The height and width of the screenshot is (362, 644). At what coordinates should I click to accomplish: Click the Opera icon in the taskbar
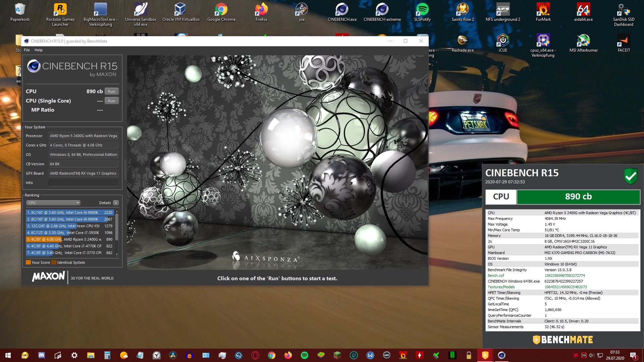pos(255,355)
